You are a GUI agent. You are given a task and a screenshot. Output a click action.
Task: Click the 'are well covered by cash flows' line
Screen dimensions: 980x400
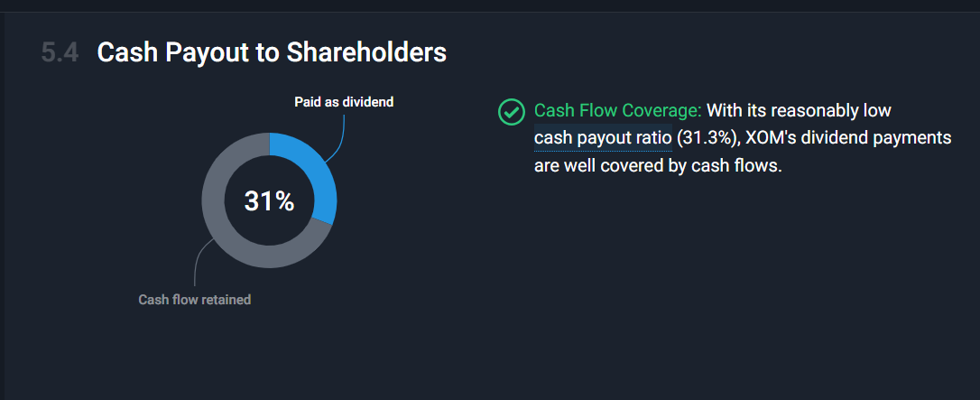click(658, 167)
